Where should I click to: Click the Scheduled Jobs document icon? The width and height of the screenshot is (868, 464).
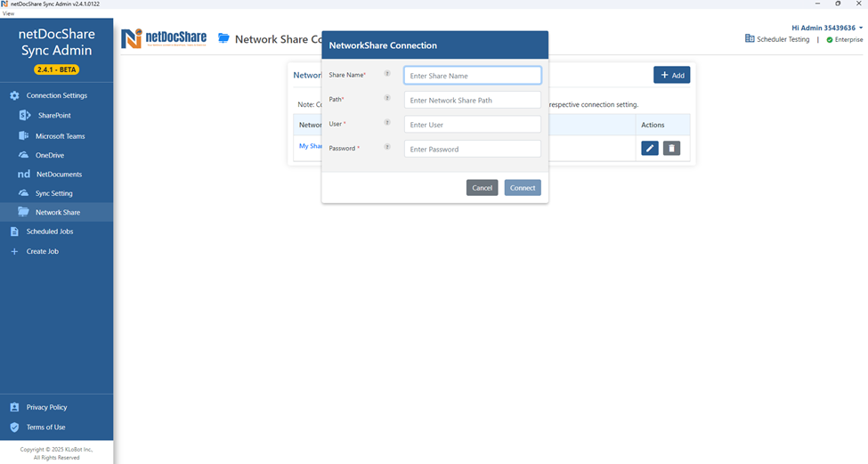click(14, 232)
